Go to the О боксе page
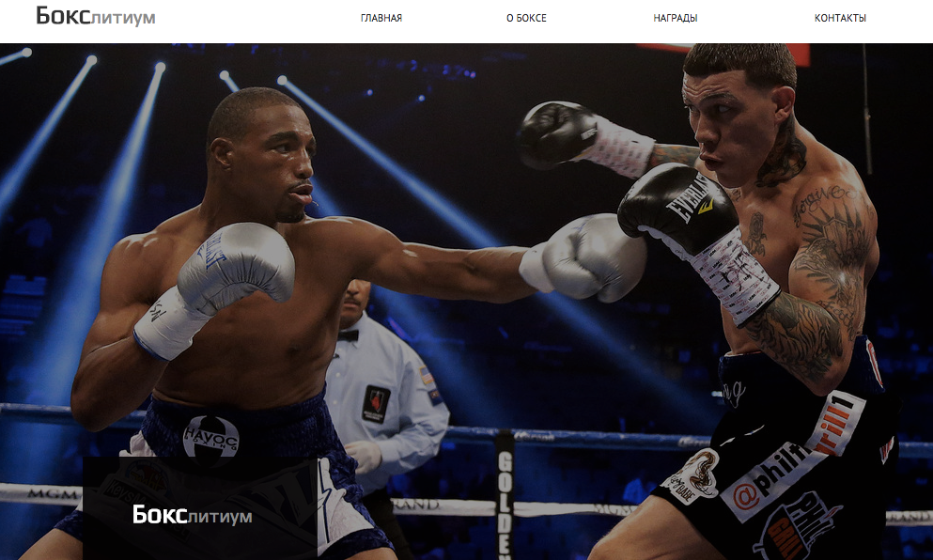 click(526, 19)
